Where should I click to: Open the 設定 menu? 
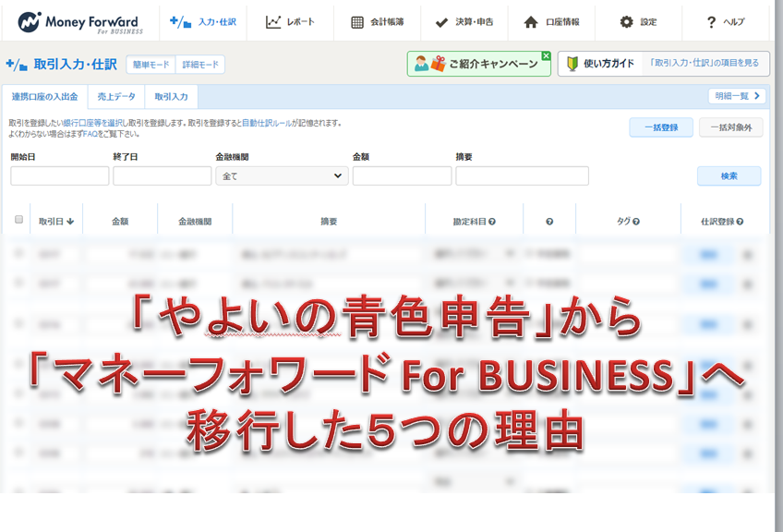pos(638,22)
